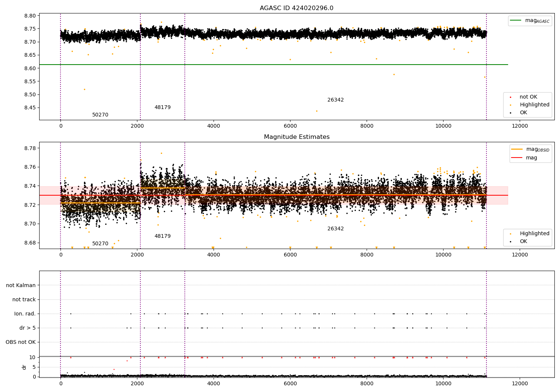Click the 'not track' axis label
This screenshot has width=560, height=392.
24,300
